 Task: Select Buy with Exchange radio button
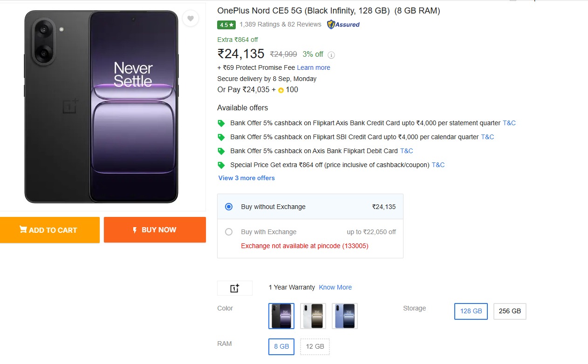[x=229, y=232]
